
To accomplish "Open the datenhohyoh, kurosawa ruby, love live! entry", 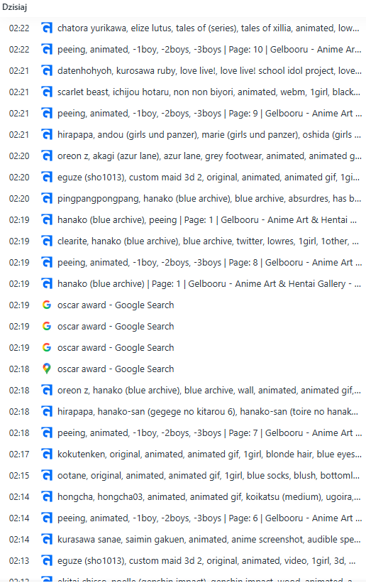I will (x=209, y=70).
